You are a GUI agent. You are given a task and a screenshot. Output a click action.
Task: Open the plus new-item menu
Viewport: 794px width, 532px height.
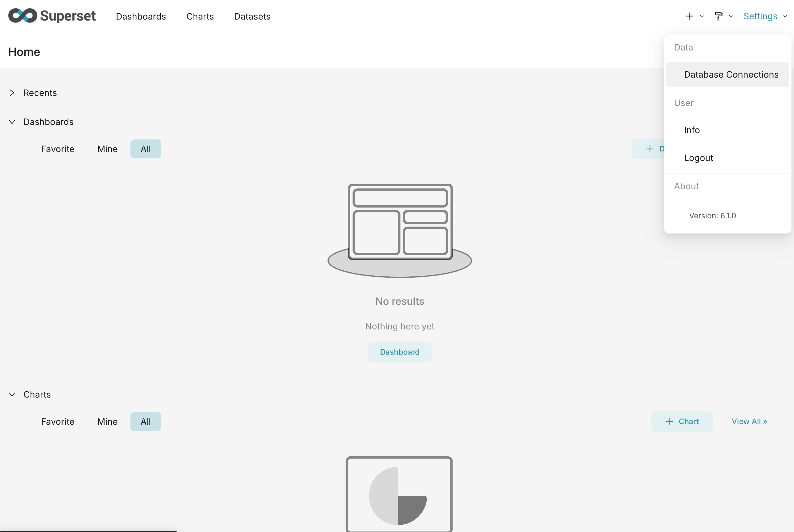click(x=689, y=16)
